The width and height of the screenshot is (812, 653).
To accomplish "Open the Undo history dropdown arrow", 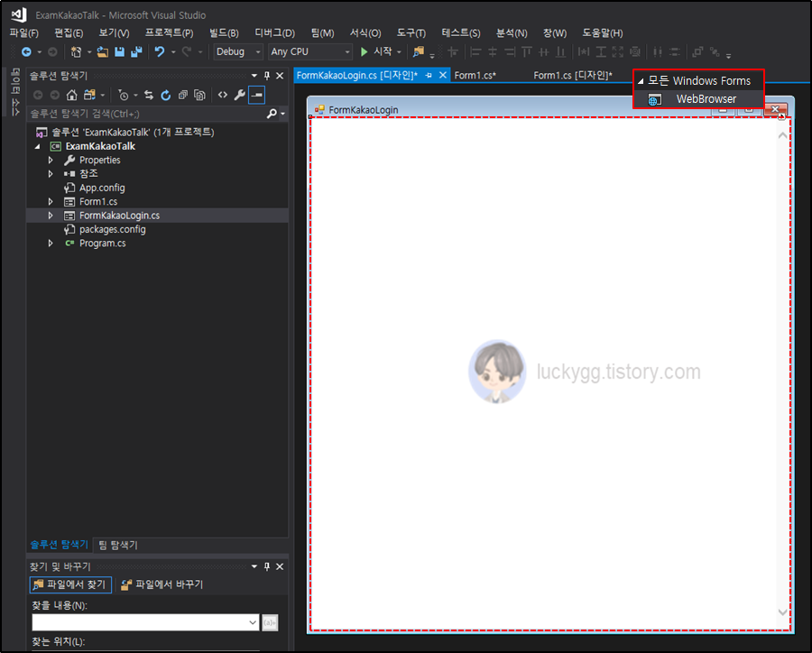I will pyautogui.click(x=173, y=51).
